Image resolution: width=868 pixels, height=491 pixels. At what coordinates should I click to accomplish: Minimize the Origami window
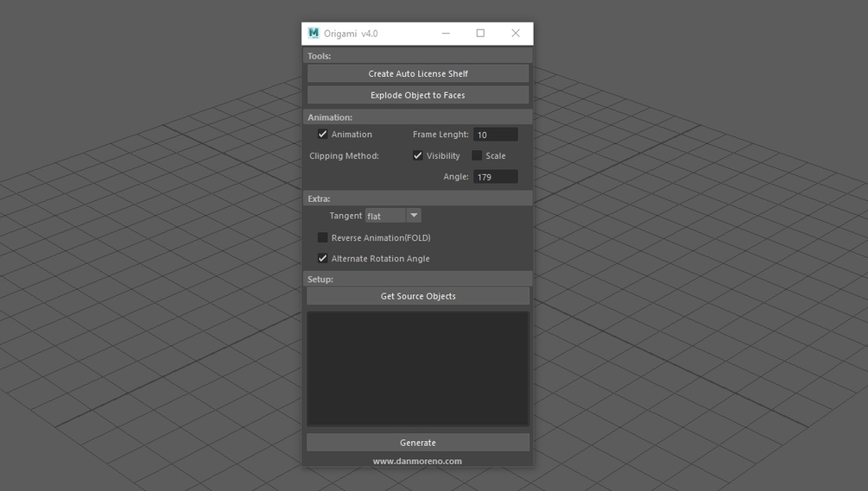point(446,33)
